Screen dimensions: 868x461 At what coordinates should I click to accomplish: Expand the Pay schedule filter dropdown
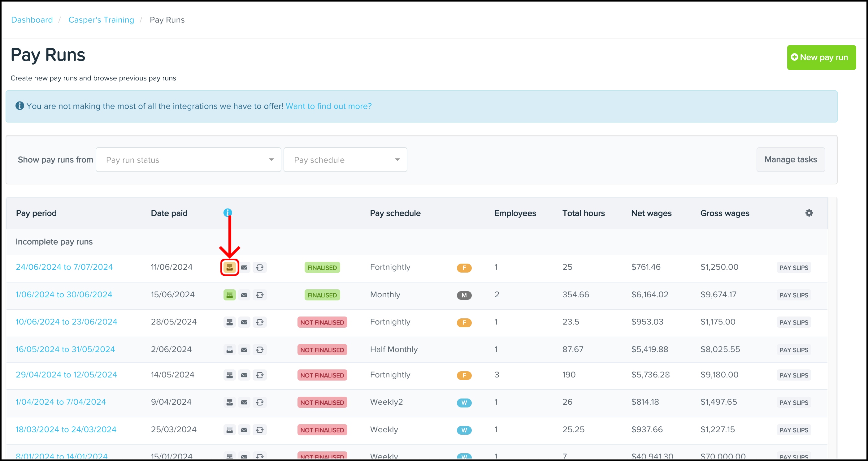point(345,160)
